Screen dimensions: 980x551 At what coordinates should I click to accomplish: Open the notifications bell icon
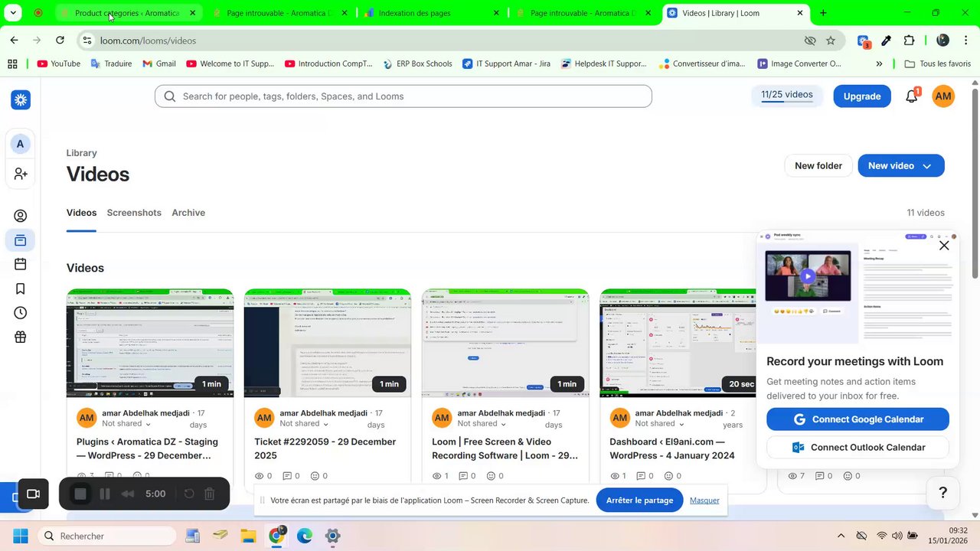coord(912,96)
